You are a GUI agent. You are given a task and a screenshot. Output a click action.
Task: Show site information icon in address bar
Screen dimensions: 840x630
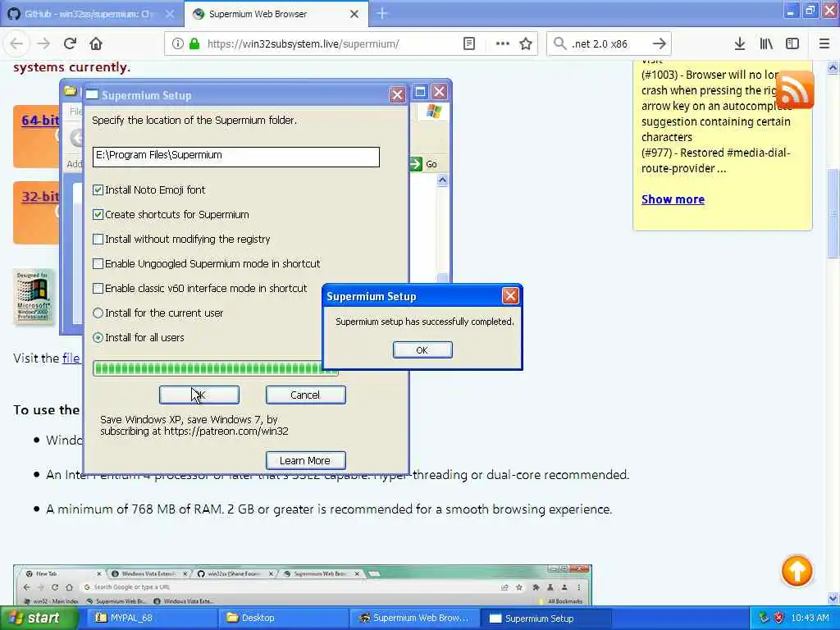[x=178, y=44]
